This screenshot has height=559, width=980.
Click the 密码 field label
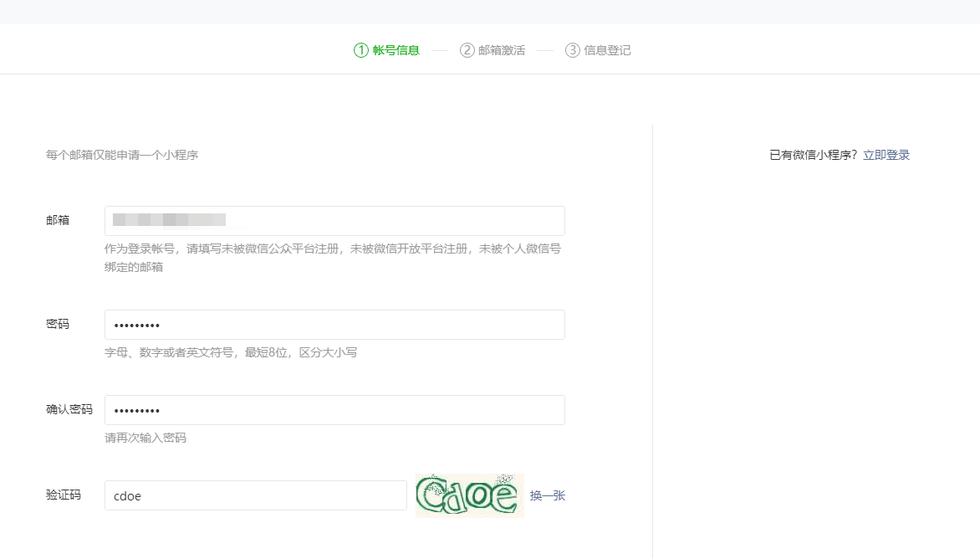click(x=58, y=324)
